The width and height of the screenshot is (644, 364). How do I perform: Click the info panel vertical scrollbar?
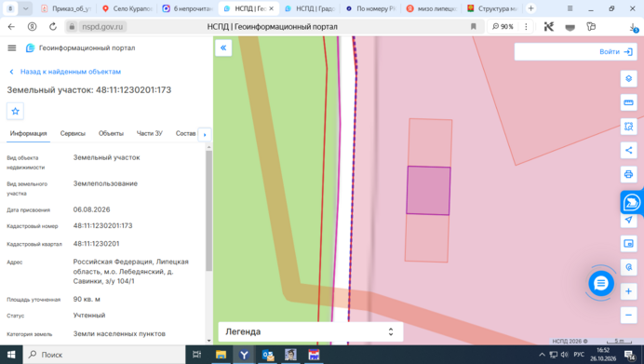208,210
